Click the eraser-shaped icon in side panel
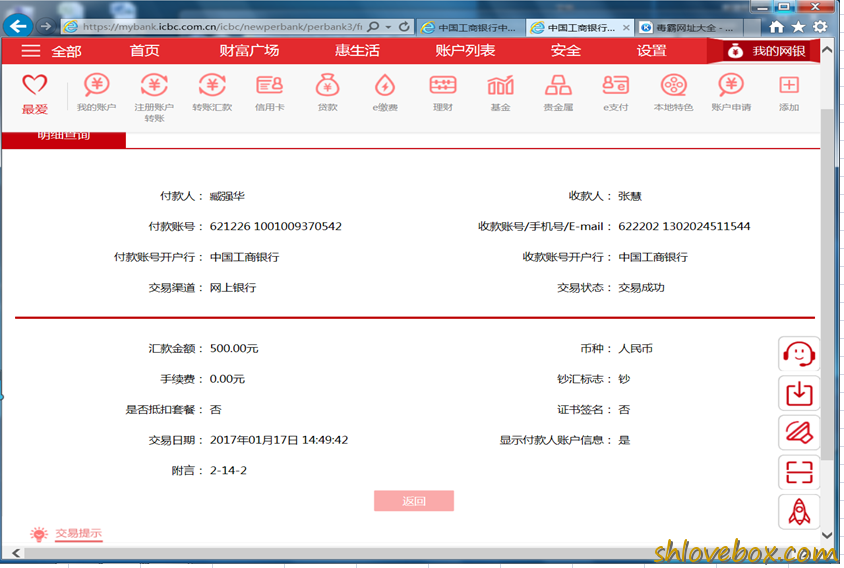The image size is (844, 568). point(799,432)
